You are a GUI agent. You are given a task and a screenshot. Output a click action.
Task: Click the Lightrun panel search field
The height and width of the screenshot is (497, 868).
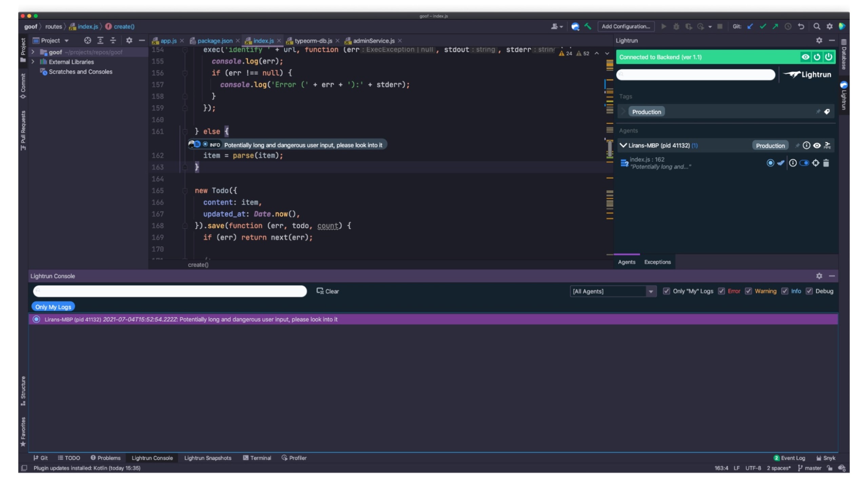tap(695, 74)
